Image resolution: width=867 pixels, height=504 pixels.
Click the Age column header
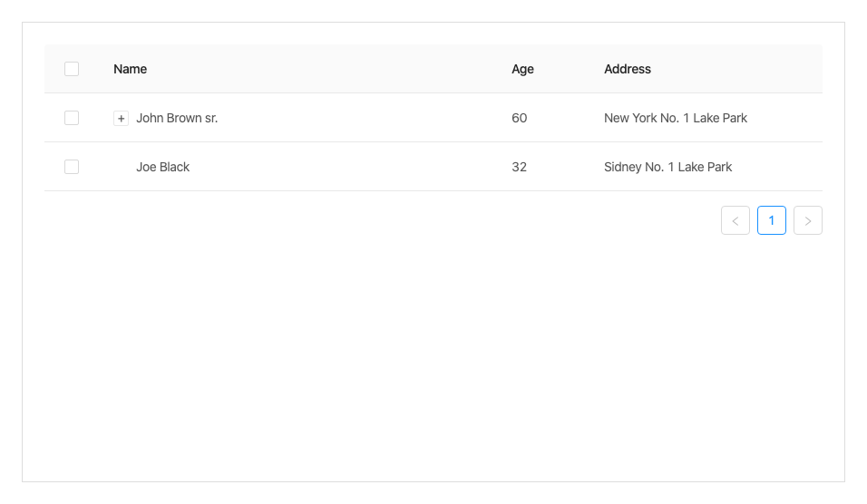pos(522,69)
